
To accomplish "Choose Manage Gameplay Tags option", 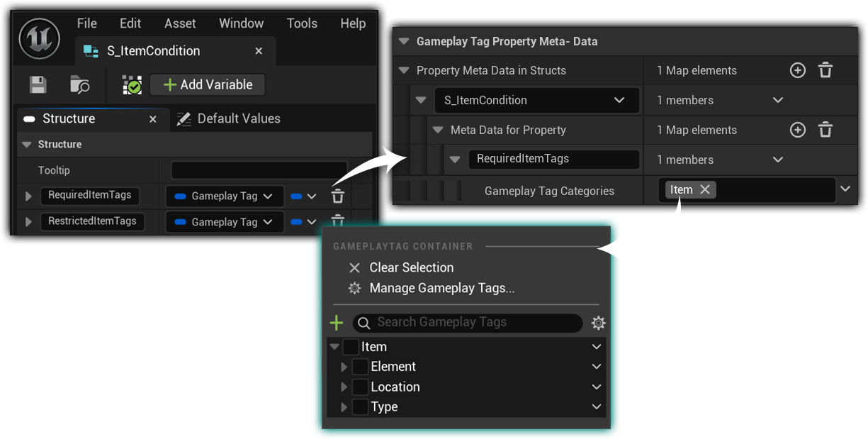I will 441,288.
